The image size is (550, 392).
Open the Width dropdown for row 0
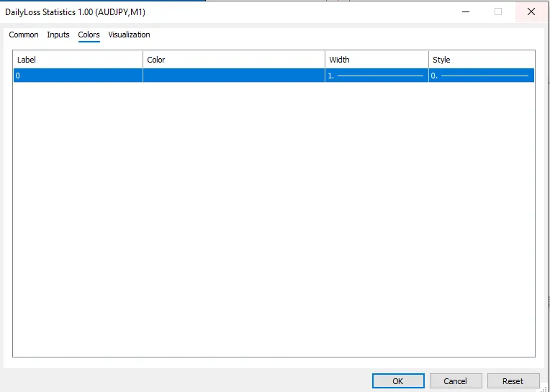(x=377, y=76)
